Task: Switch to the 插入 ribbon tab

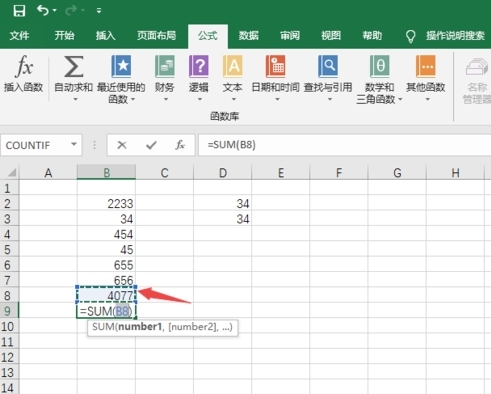Action: (x=106, y=35)
